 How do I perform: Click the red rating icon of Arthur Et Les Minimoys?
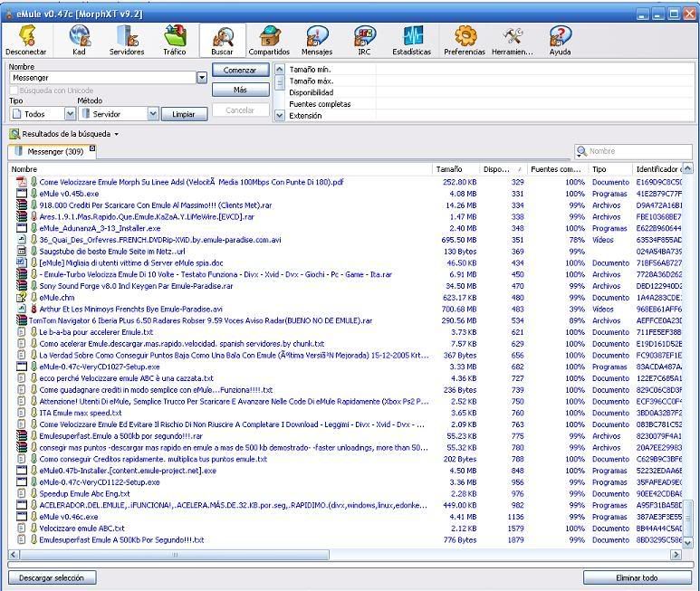pos(34,310)
